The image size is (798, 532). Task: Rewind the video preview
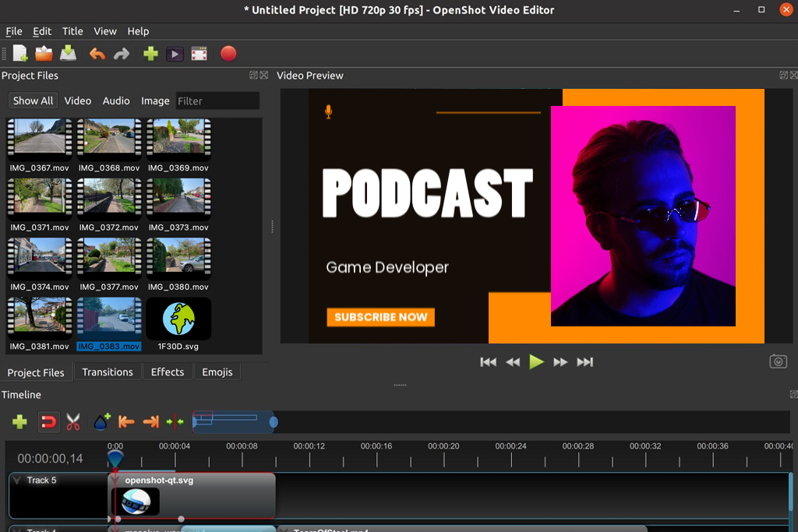pos(513,362)
